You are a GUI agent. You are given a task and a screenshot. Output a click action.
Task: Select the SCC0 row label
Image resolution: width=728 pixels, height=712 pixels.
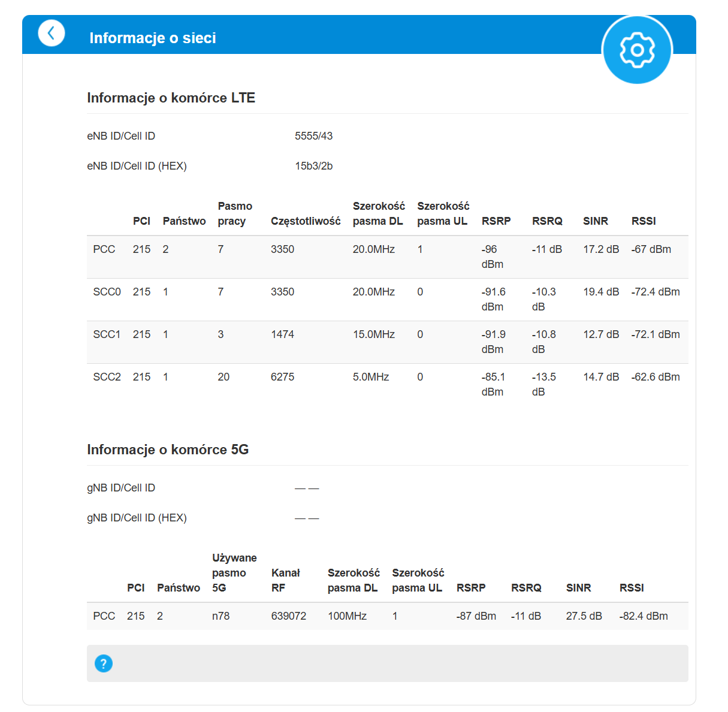point(107,292)
